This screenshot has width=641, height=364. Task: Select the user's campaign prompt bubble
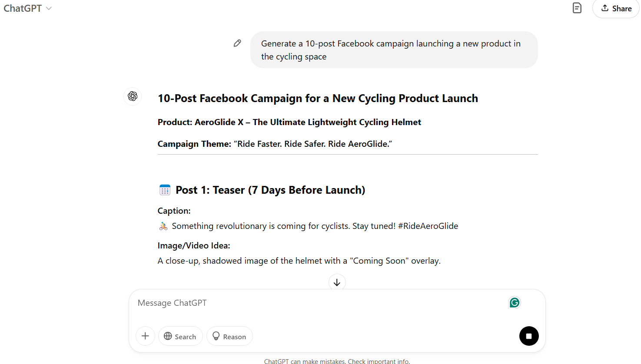coord(394,50)
